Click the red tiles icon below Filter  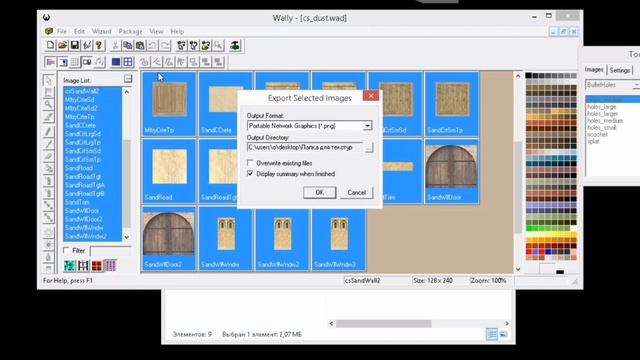(x=97, y=266)
